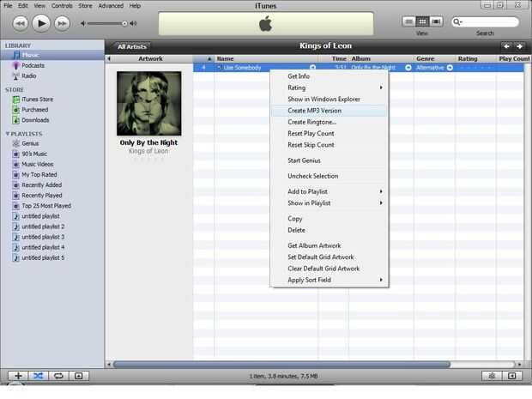Click the Genius atom button
The width and height of the screenshot is (532, 399).
click(x=492, y=376)
